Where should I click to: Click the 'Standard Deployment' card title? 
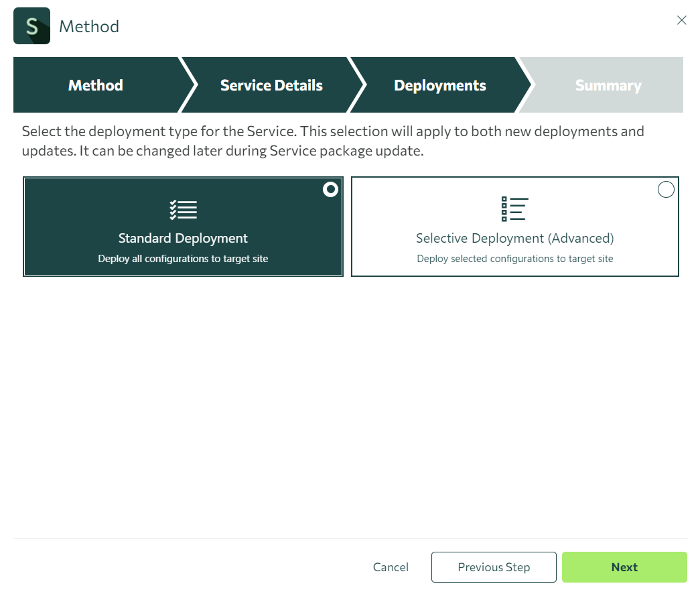pyautogui.click(x=183, y=238)
